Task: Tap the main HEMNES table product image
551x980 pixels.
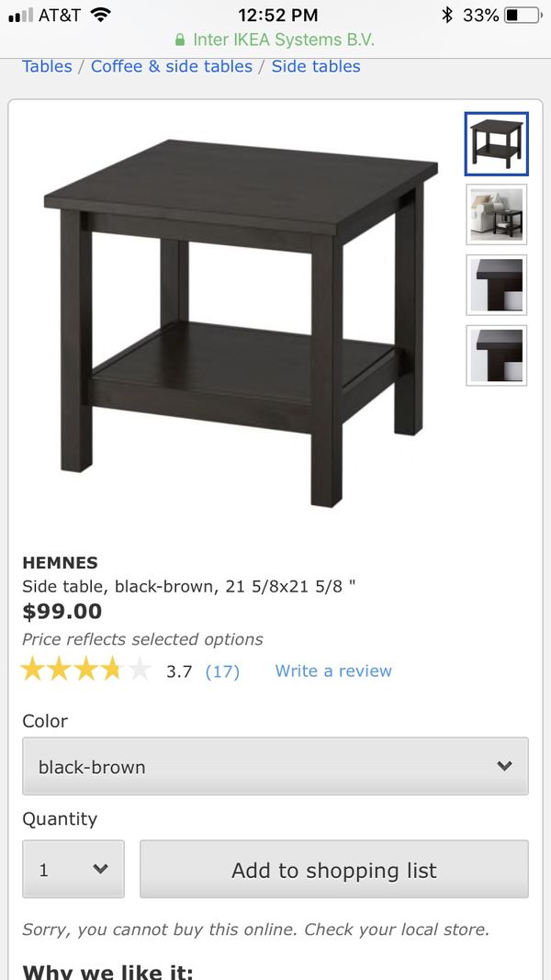Action: (242, 321)
